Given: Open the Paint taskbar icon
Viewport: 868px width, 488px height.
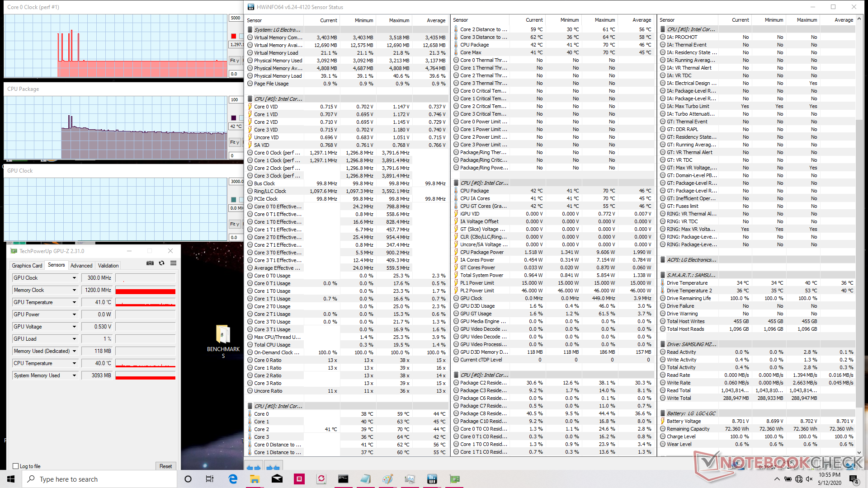Looking at the screenshot, I should (x=387, y=479).
